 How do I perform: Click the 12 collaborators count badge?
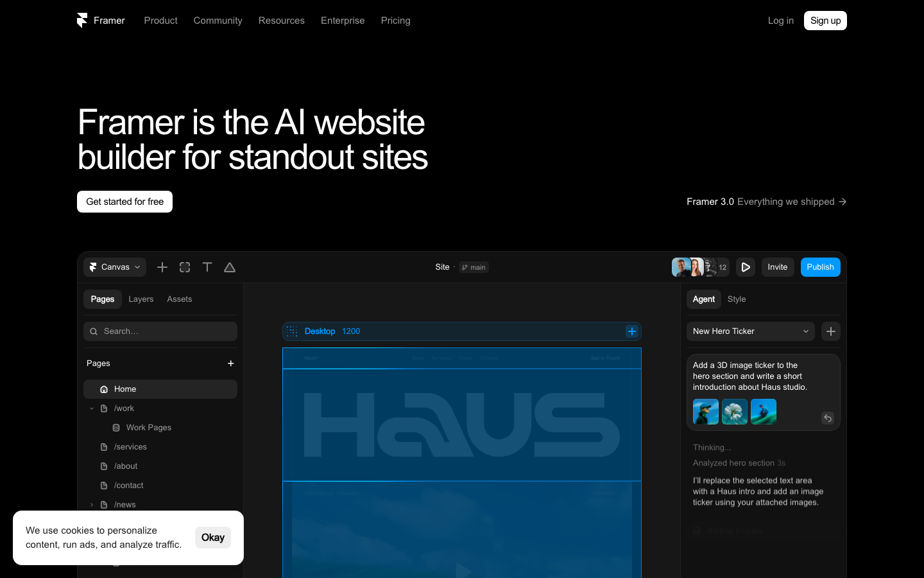click(x=723, y=267)
